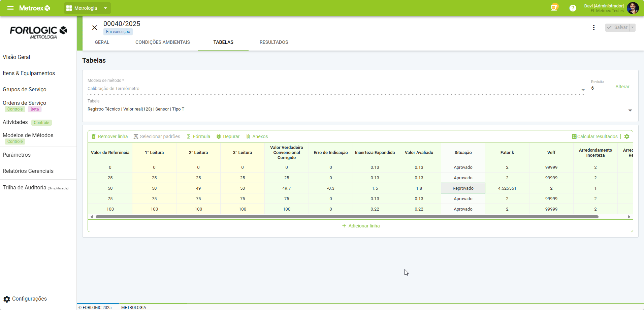644x310 pixels.
Task: Open table settings gear icon
Action: (627, 136)
